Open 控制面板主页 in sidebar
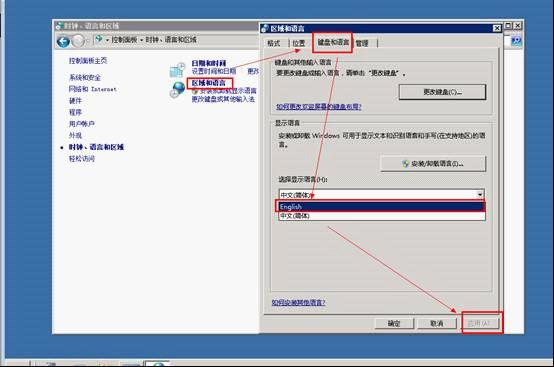This screenshot has width=554, height=367. (88, 61)
